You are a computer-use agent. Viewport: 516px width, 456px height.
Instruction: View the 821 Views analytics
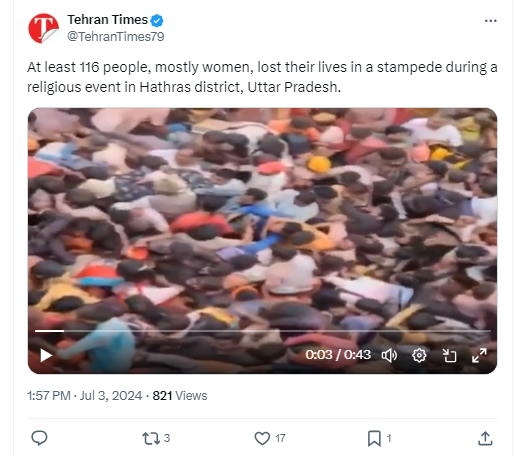pos(180,396)
